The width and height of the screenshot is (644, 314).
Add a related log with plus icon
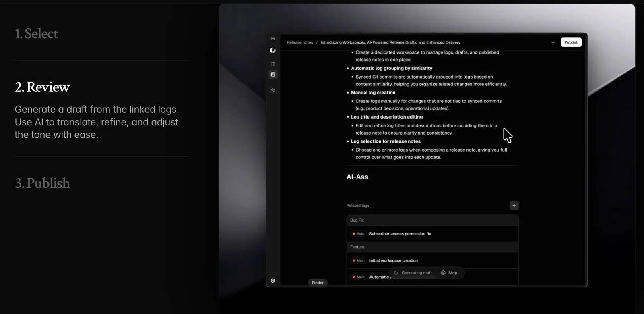point(514,206)
